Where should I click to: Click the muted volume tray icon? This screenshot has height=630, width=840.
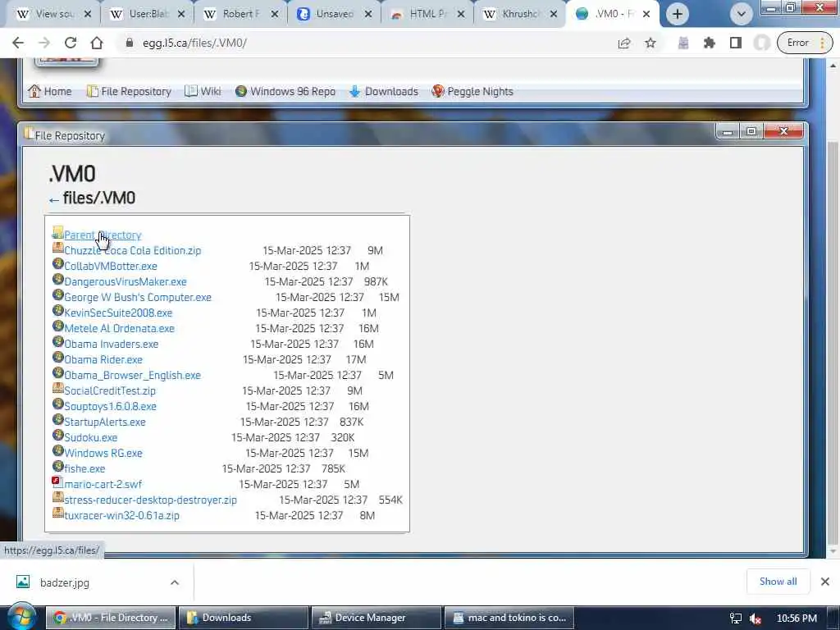756,619
